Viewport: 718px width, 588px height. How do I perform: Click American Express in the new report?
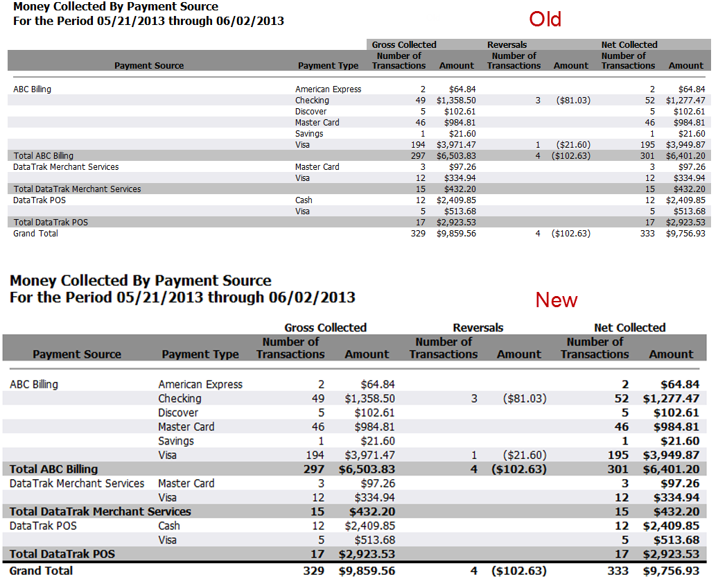point(200,384)
